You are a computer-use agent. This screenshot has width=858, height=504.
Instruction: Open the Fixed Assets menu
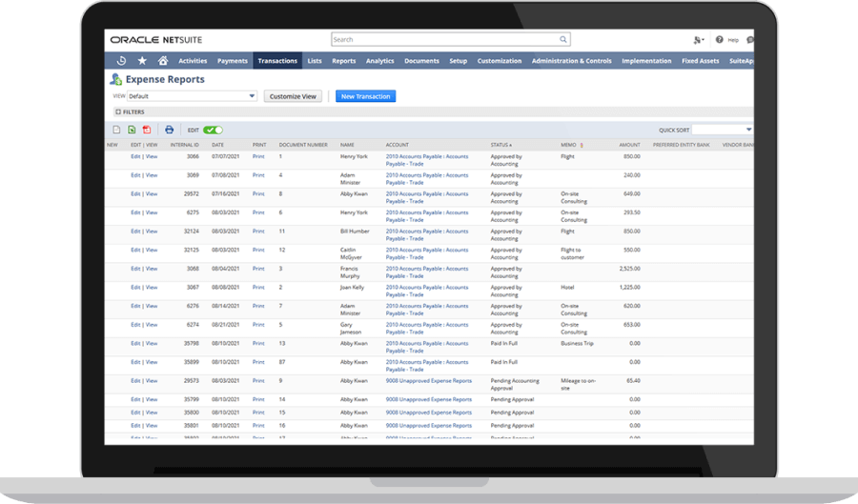[701, 61]
